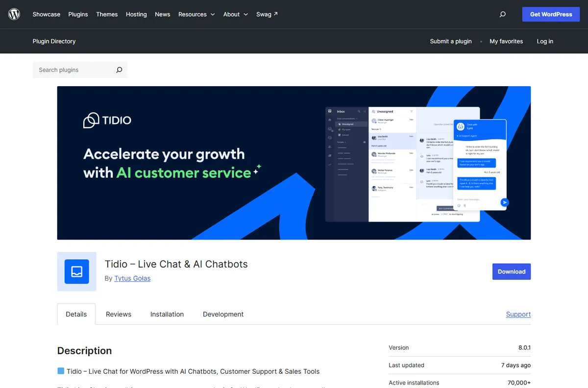Click the Tidio plugin icon thumbnail
This screenshot has height=388, width=588.
pyautogui.click(x=76, y=271)
